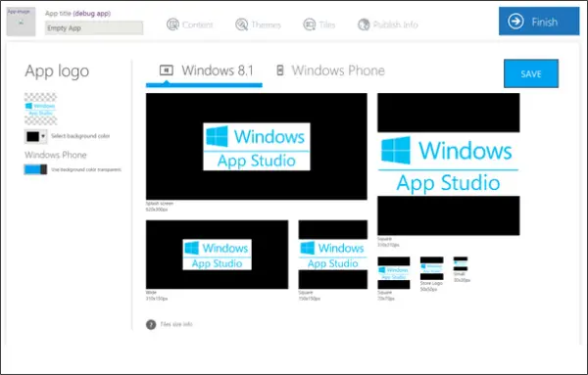Open the Publish Info section
588x375 pixels.
click(x=388, y=24)
